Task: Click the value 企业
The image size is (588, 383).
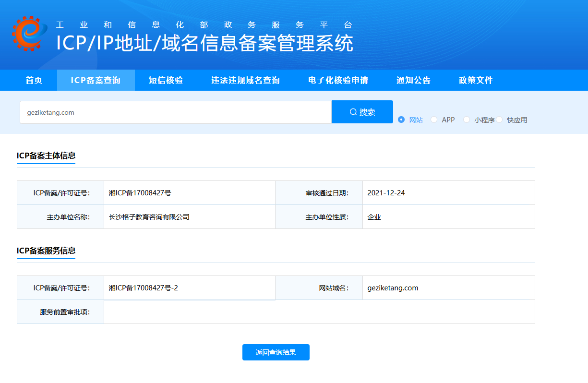Action: [374, 217]
